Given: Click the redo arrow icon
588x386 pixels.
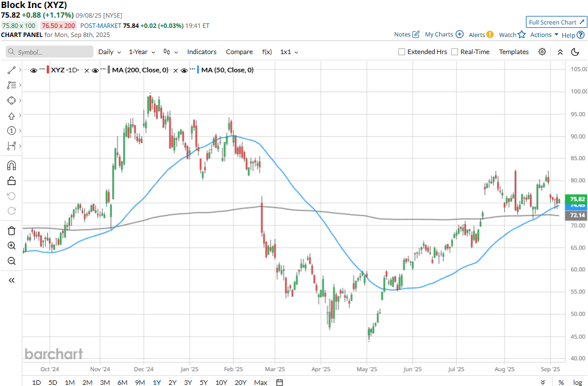Looking at the screenshot, I should pos(11,211).
